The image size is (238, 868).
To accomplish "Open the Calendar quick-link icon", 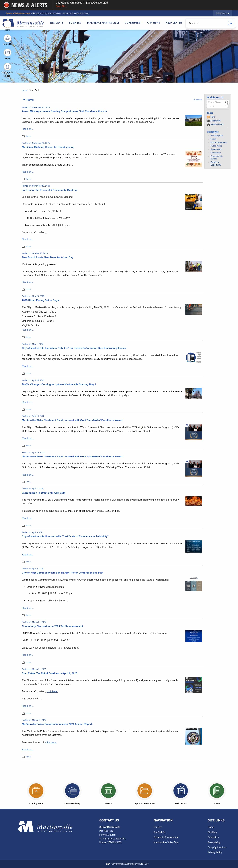I will tap(108, 790).
